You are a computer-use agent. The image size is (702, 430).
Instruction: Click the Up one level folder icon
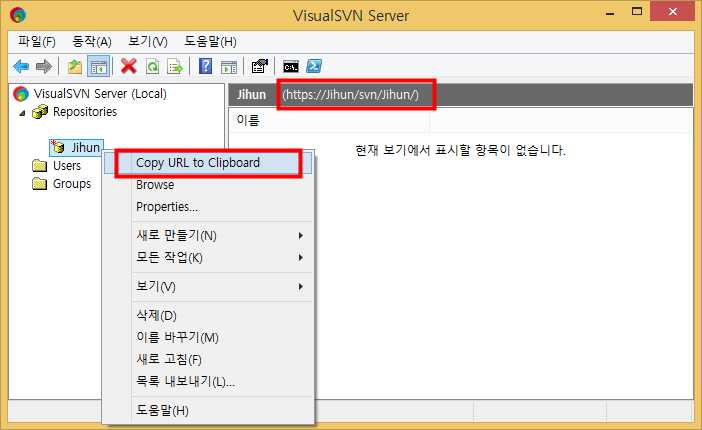pyautogui.click(x=75, y=67)
